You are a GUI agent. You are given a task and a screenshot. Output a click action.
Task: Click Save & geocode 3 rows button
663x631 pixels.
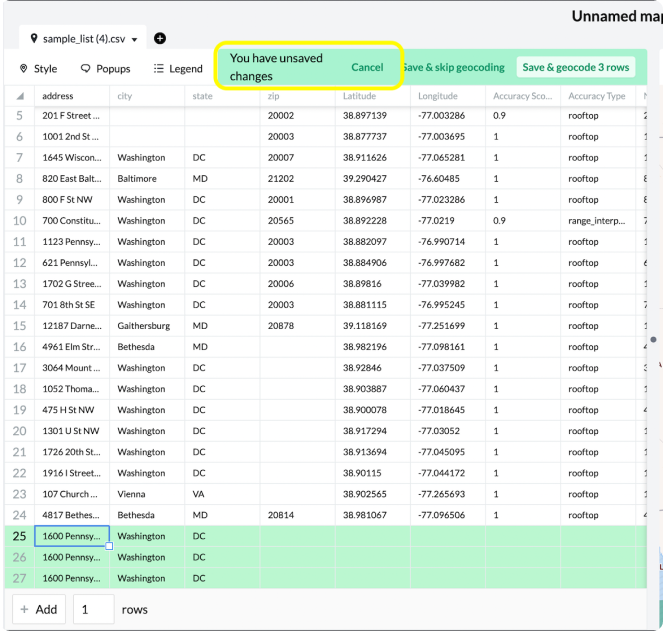[575, 67]
